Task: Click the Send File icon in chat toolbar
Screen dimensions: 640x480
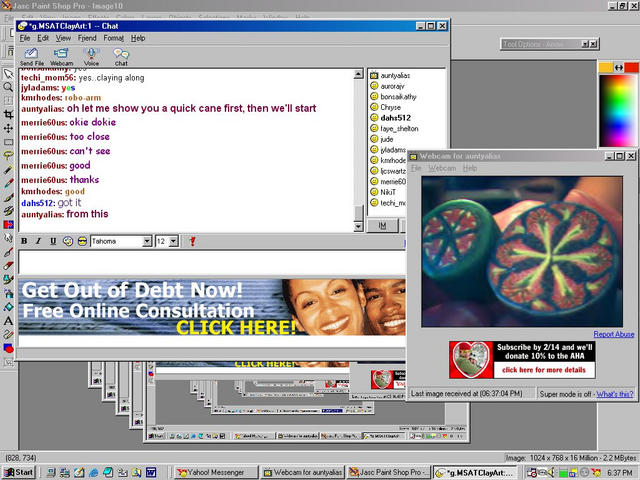Action: (x=31, y=57)
